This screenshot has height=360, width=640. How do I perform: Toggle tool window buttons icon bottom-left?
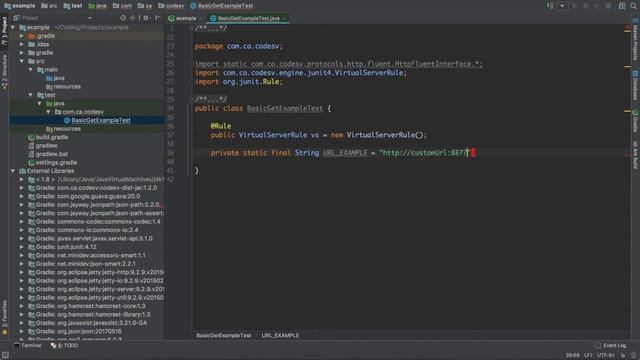5,355
